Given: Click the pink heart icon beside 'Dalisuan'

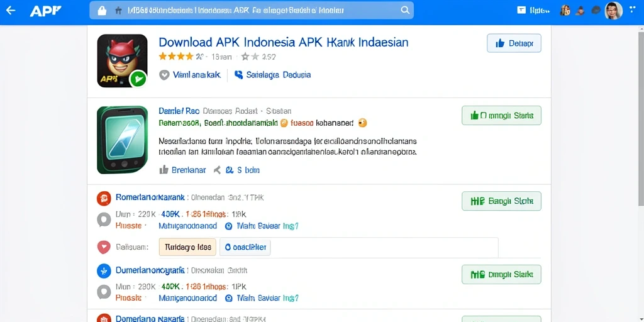Looking at the screenshot, I should [104, 247].
